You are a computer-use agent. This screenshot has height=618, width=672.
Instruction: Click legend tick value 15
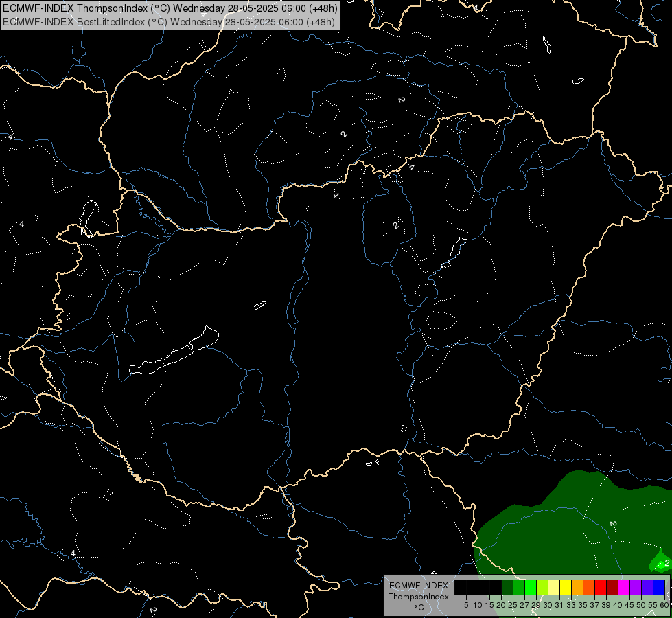point(489,605)
